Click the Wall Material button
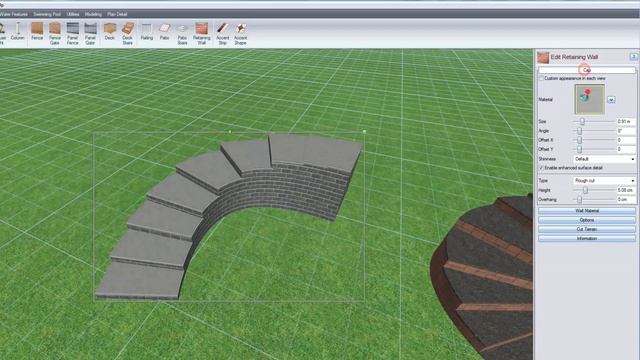Image resolution: width=640 pixels, height=360 pixels. click(587, 211)
